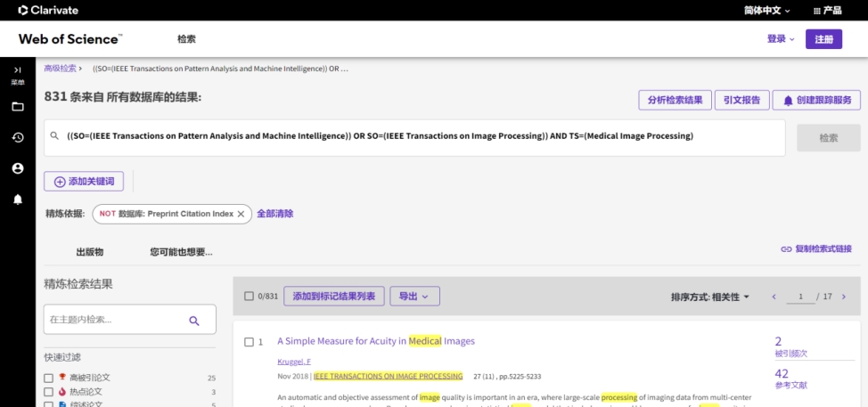Screen dimensions: 868x407
Task: Click the Clarivate logo
Action: tap(47, 10)
